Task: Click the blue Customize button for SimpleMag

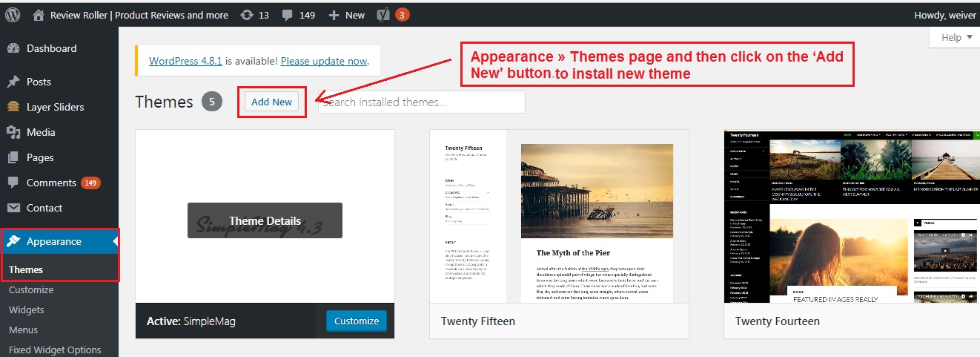Action: tap(357, 321)
